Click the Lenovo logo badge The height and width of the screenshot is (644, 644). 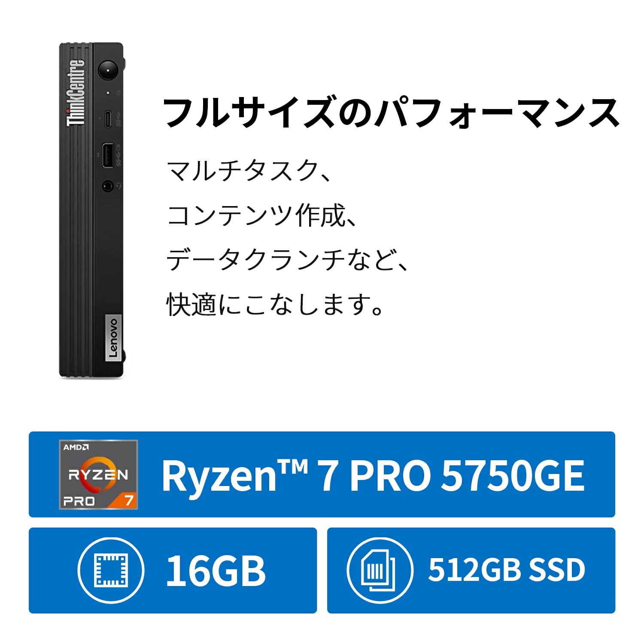coord(112,338)
